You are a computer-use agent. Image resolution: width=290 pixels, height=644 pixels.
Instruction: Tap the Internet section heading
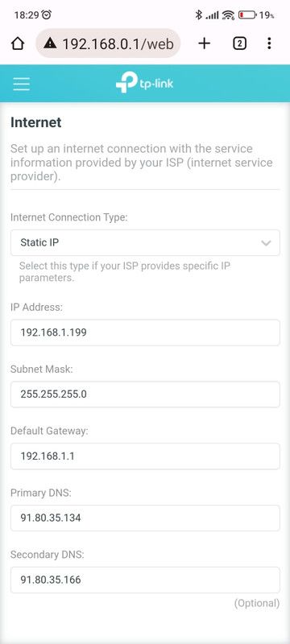(x=36, y=122)
